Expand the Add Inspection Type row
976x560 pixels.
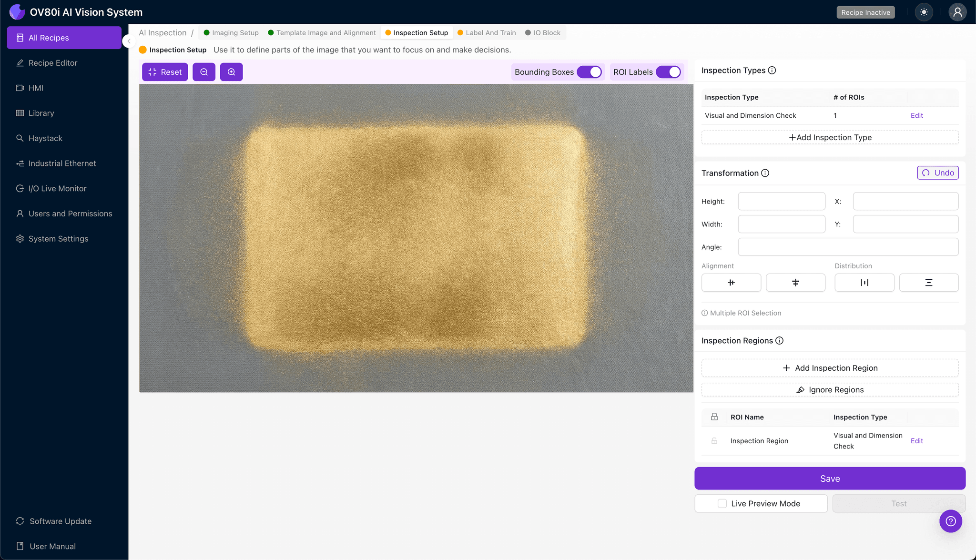click(830, 137)
